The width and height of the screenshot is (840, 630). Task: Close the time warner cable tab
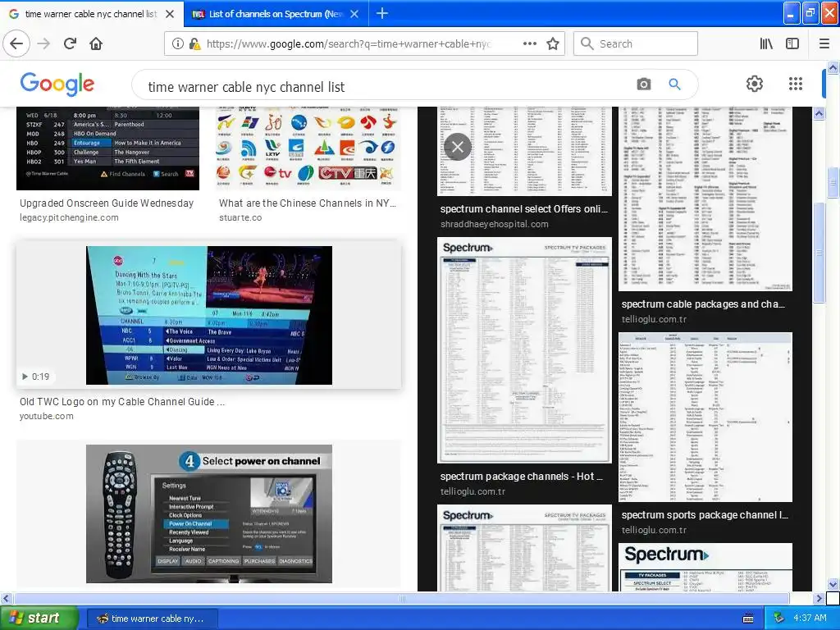coord(170,14)
